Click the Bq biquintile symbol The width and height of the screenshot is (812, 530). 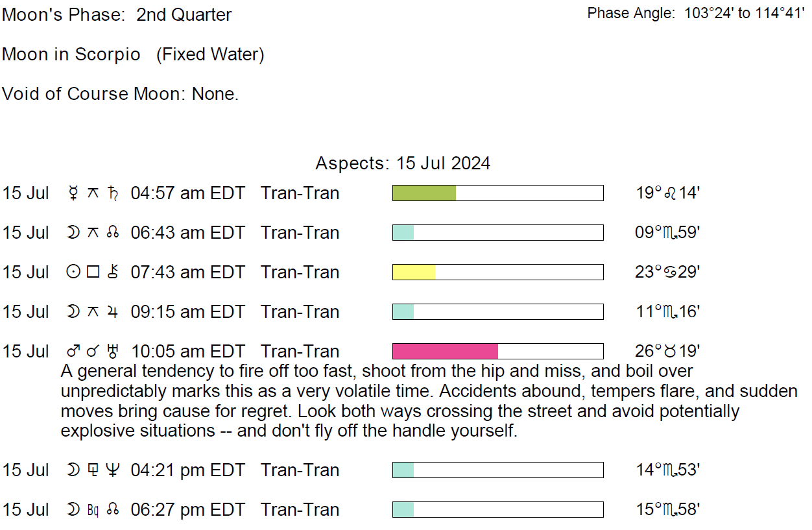(x=93, y=510)
